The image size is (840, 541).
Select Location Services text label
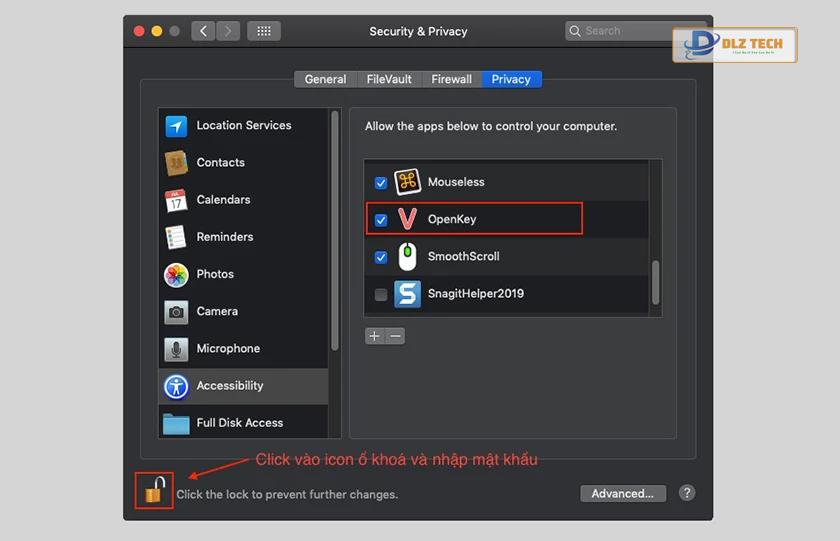[x=244, y=125]
